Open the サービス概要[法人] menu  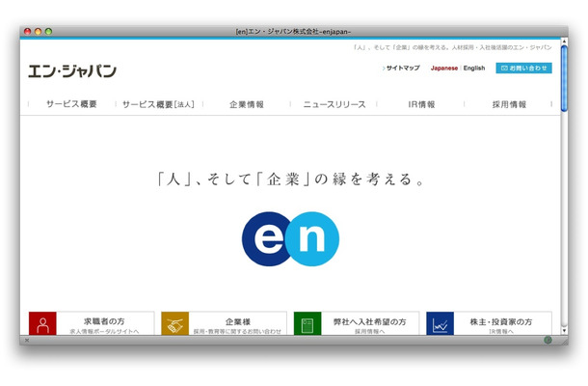point(158,104)
